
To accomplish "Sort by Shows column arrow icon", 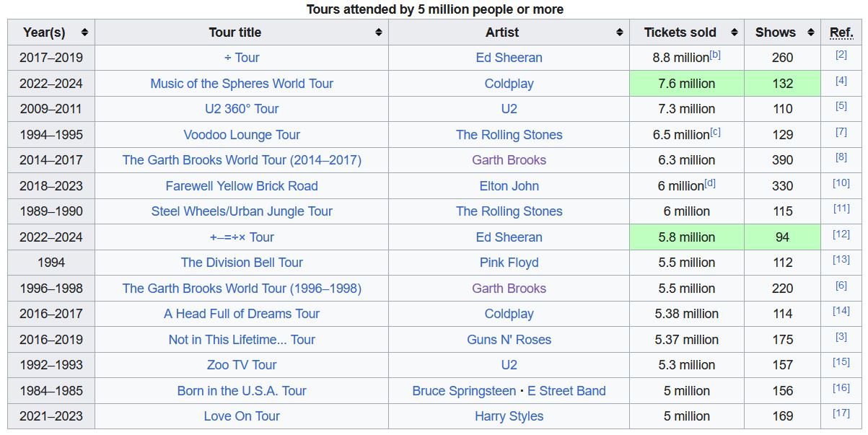I will (x=811, y=32).
